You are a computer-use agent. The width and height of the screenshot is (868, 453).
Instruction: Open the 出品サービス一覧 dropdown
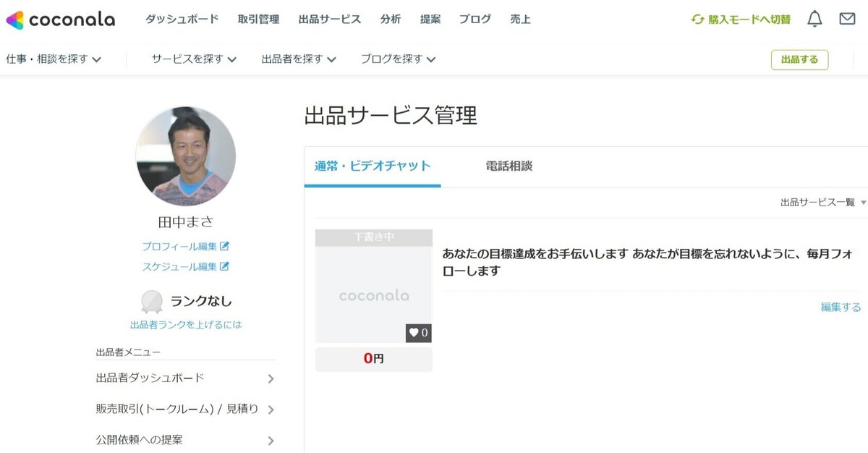click(x=817, y=203)
